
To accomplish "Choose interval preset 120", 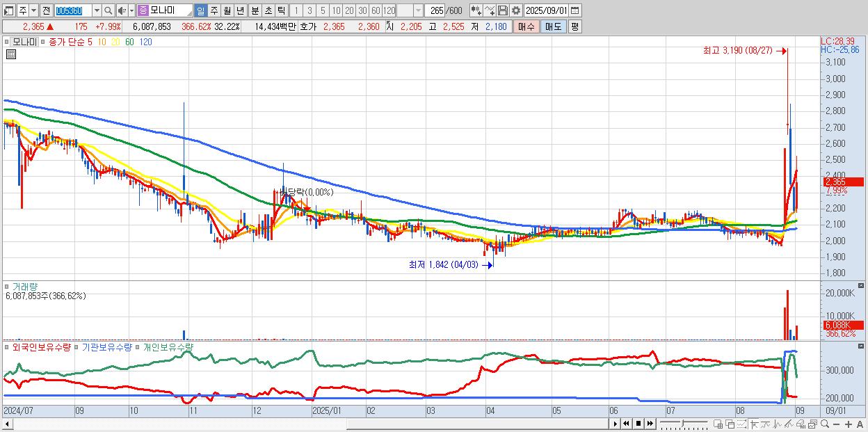I will point(389,10).
